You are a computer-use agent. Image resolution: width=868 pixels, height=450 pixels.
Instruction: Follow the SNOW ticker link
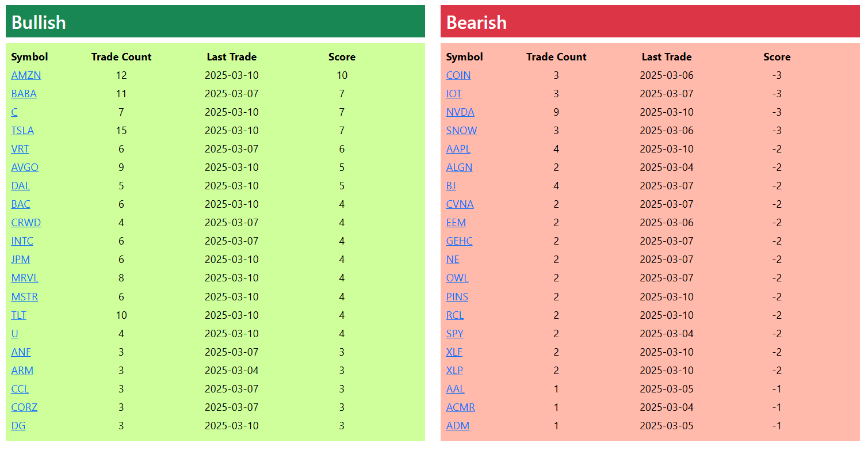(461, 131)
